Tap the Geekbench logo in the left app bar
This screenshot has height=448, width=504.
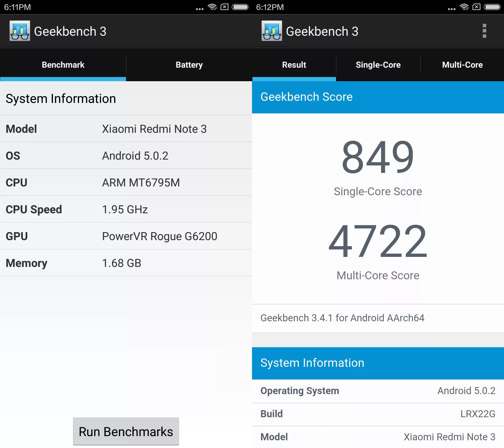pos(20,31)
